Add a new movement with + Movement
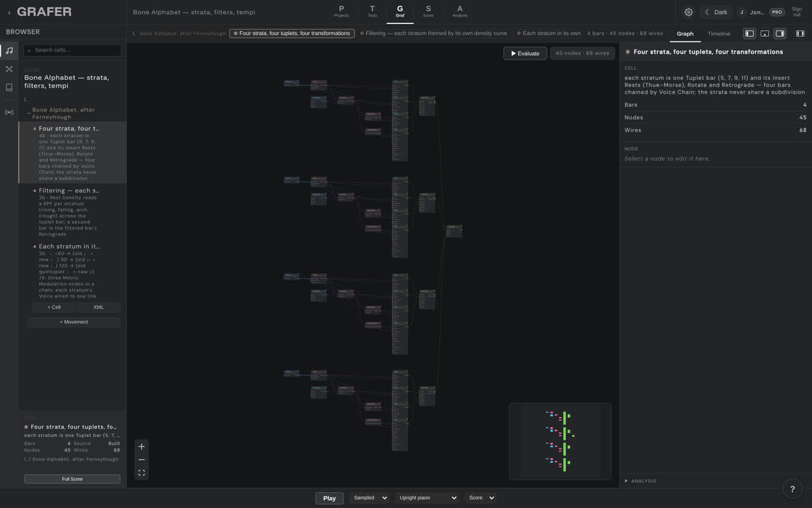This screenshot has width=812, height=508. click(74, 322)
